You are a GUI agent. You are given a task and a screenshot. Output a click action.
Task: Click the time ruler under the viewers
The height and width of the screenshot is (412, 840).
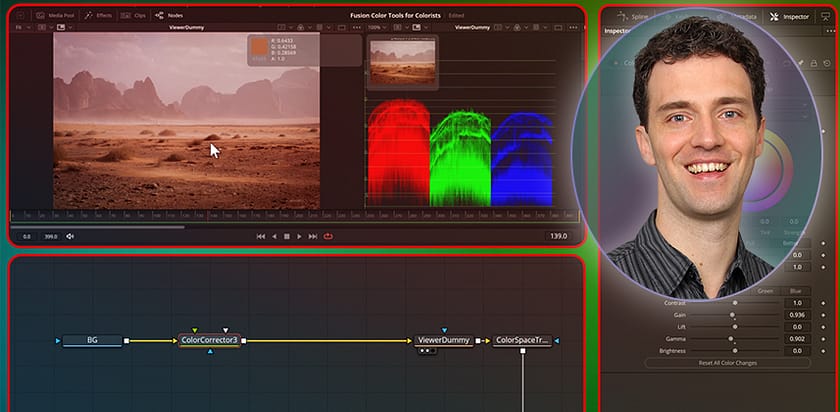click(x=295, y=215)
